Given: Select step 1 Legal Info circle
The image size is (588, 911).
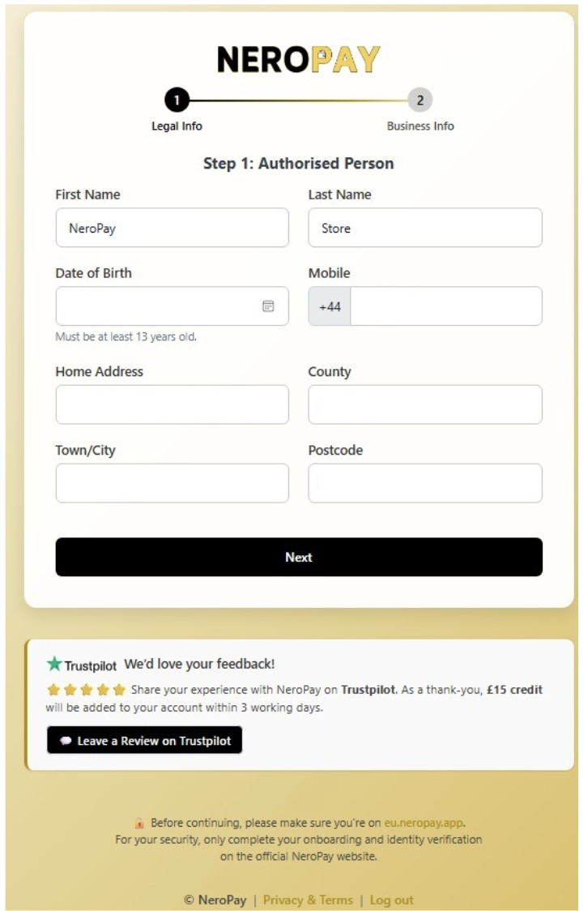Looking at the screenshot, I should click(177, 101).
